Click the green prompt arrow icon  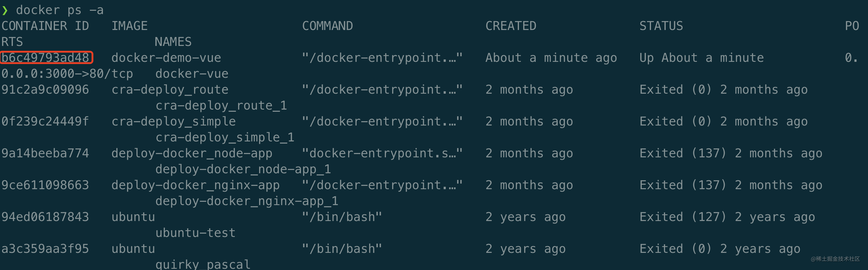[5, 10]
